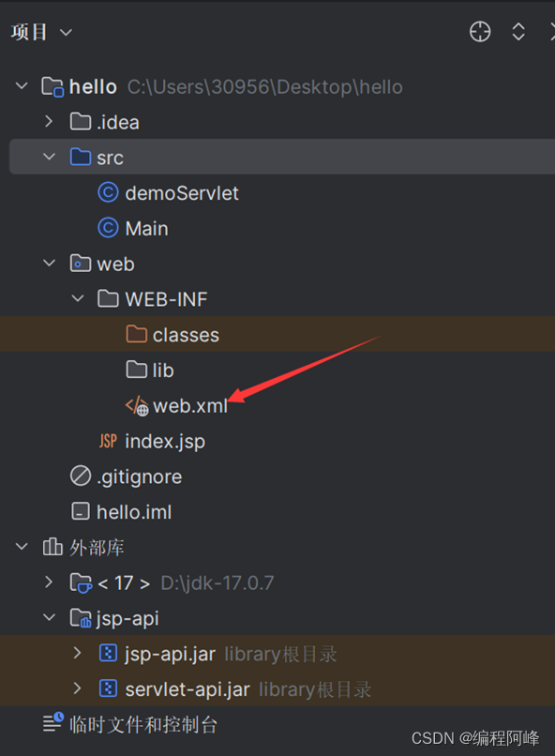This screenshot has width=555, height=756.
Task: Collapse the jsp-api library node
Action: (x=49, y=618)
